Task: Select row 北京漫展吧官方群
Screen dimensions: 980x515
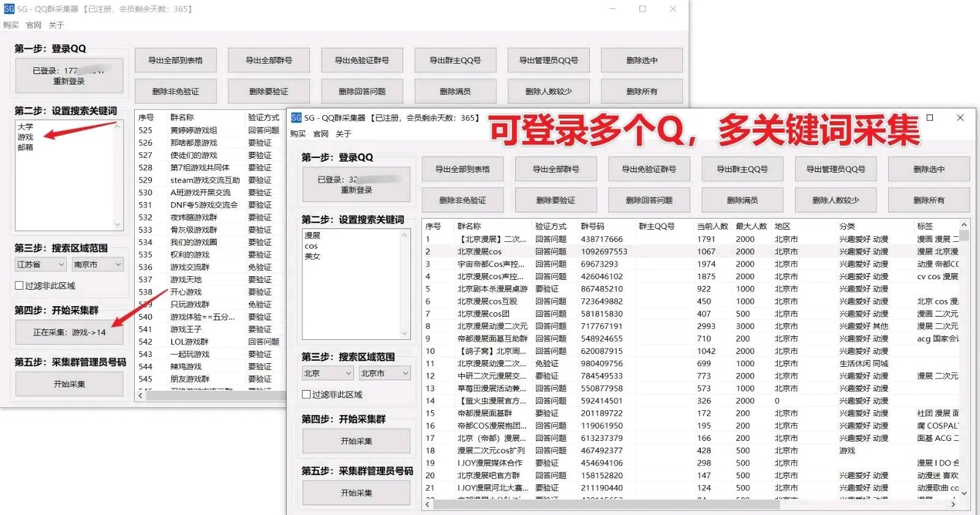Action: point(691,475)
